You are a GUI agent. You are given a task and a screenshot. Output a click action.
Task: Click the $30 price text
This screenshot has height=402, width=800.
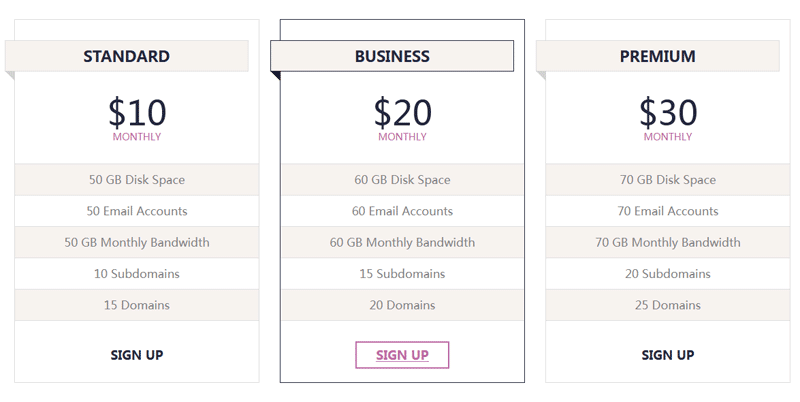[x=667, y=112]
